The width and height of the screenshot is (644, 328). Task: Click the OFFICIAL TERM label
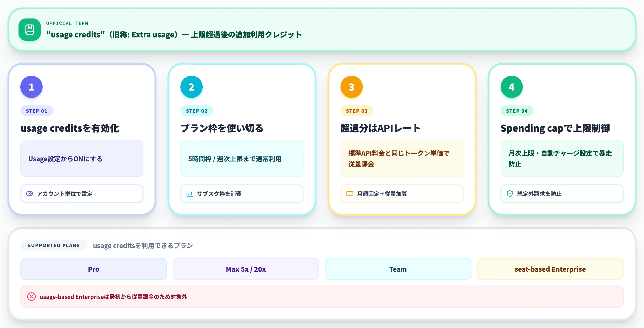[x=67, y=23]
